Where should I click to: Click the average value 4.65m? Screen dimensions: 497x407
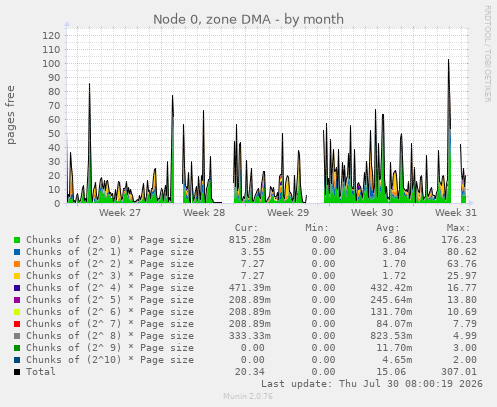coord(397,360)
